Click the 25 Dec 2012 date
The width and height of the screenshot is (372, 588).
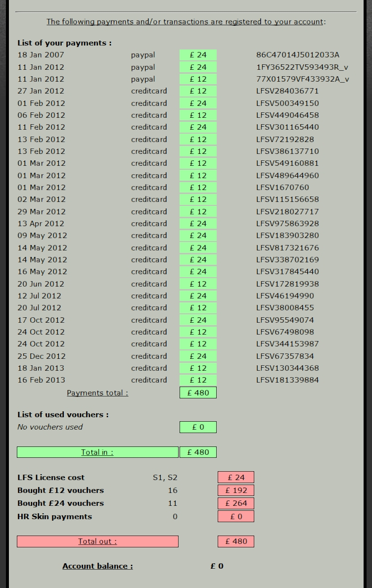(41, 356)
